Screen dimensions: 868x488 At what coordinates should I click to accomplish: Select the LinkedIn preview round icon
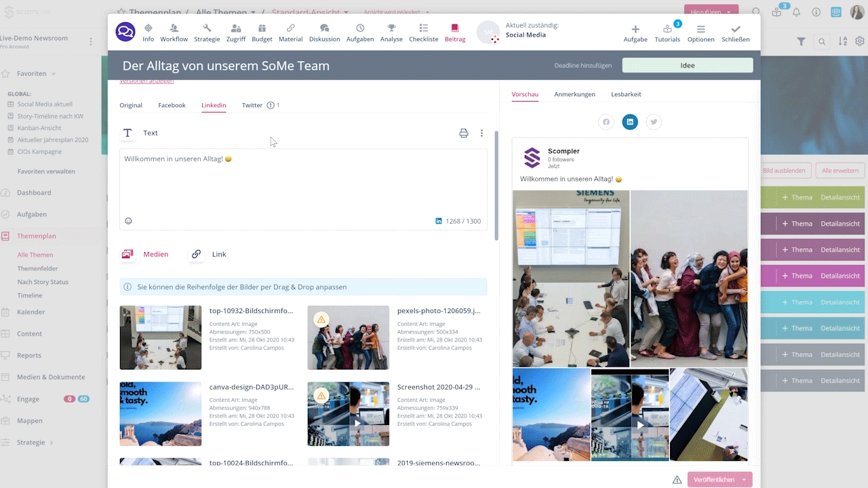[630, 122]
